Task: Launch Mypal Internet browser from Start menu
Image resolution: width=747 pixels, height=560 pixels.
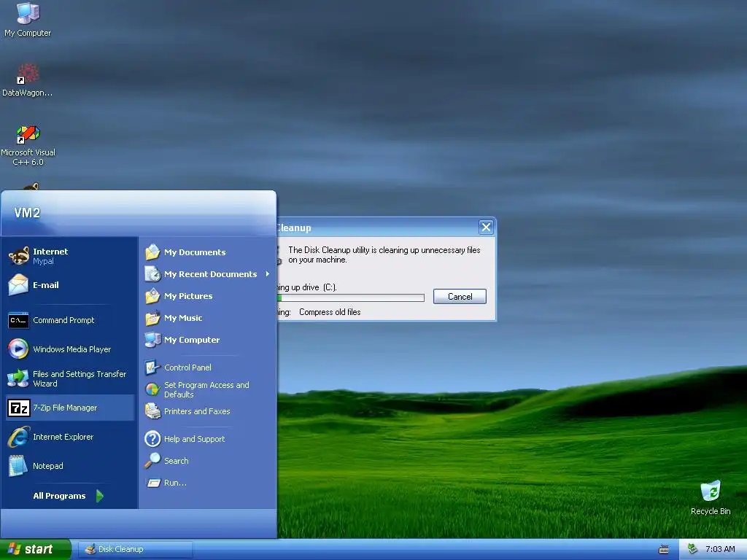Action: point(69,256)
